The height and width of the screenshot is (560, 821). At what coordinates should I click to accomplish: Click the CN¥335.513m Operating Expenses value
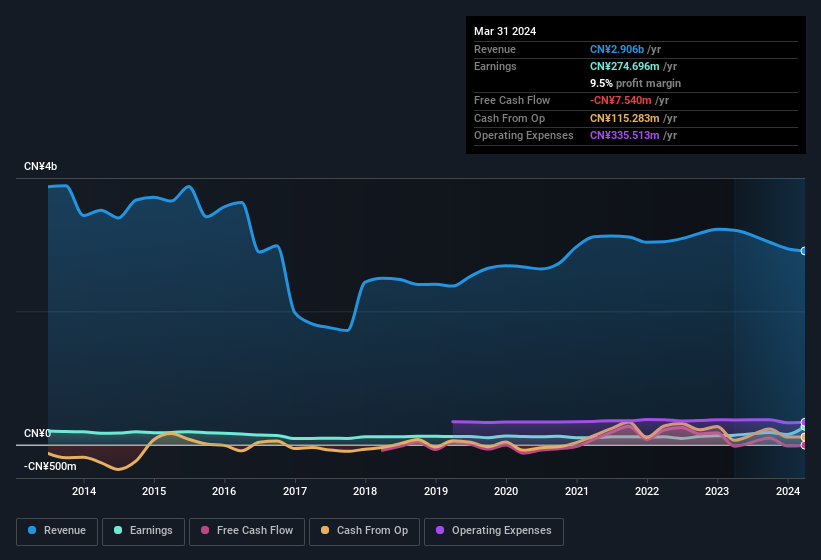click(x=625, y=135)
